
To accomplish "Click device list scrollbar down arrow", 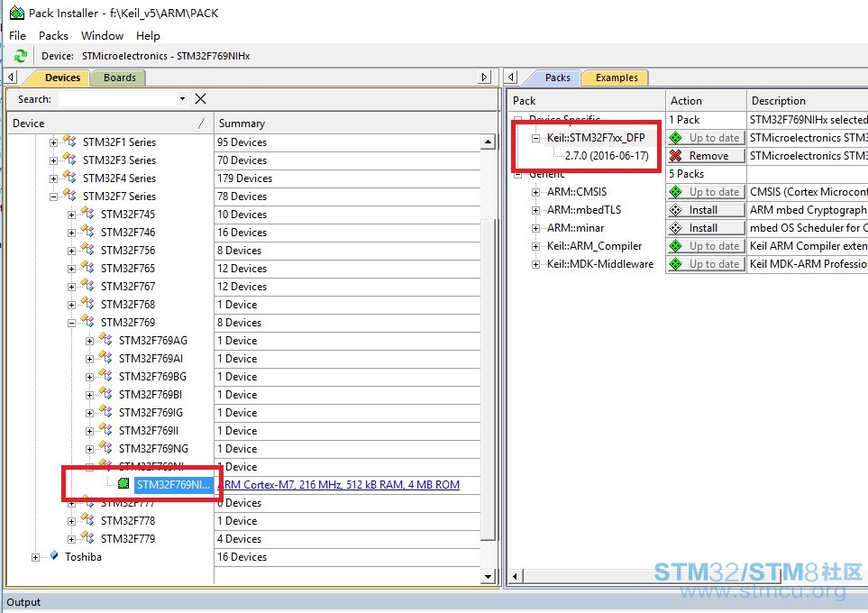I will coord(488,576).
